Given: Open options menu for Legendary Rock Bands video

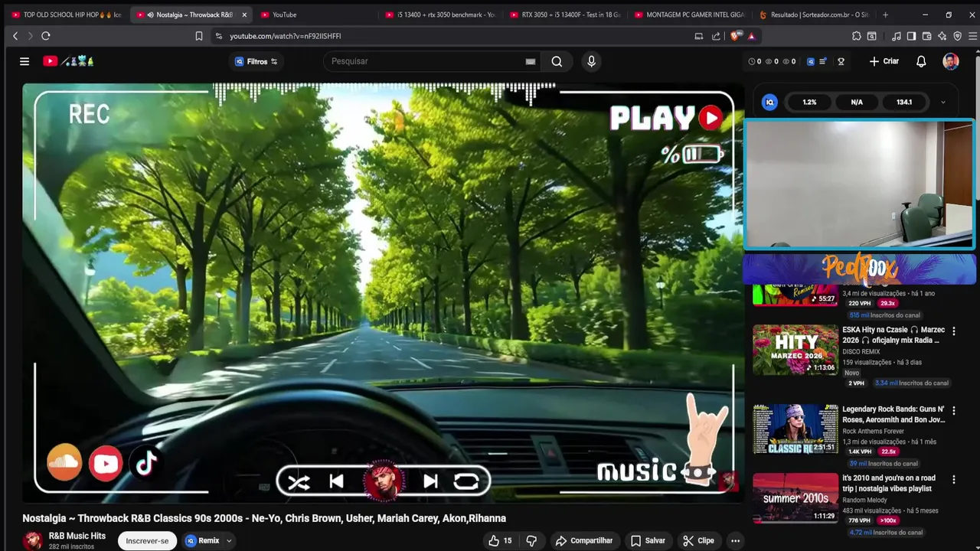Looking at the screenshot, I should click(x=953, y=411).
